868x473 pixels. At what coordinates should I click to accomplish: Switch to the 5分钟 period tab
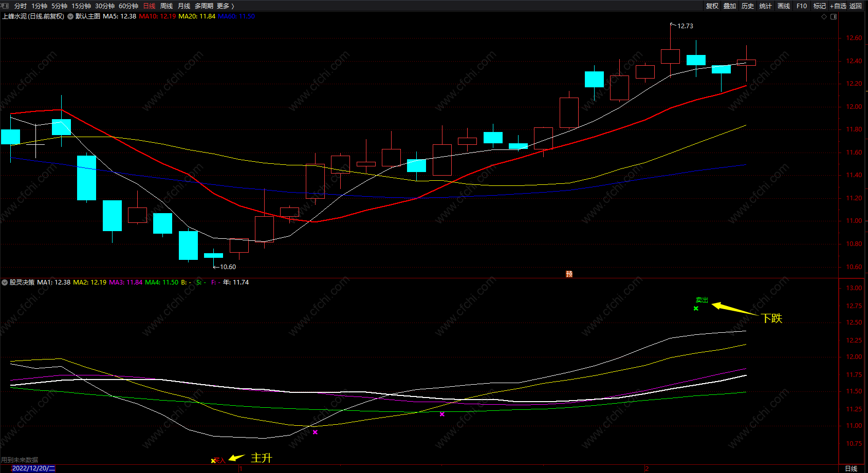pos(59,6)
